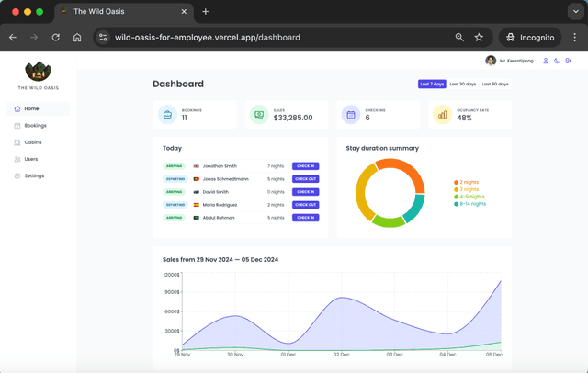The width and height of the screenshot is (588, 373).
Task: Reload the page in browser
Action: click(55, 38)
